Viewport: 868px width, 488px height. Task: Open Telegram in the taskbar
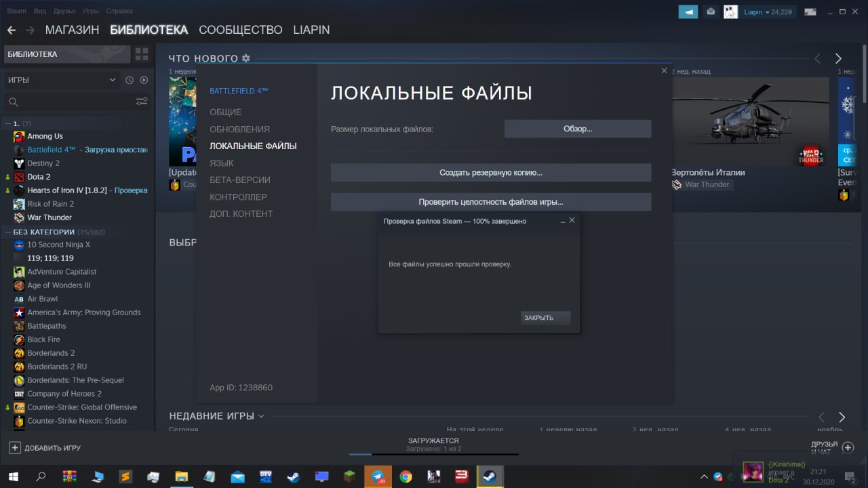[x=378, y=476]
